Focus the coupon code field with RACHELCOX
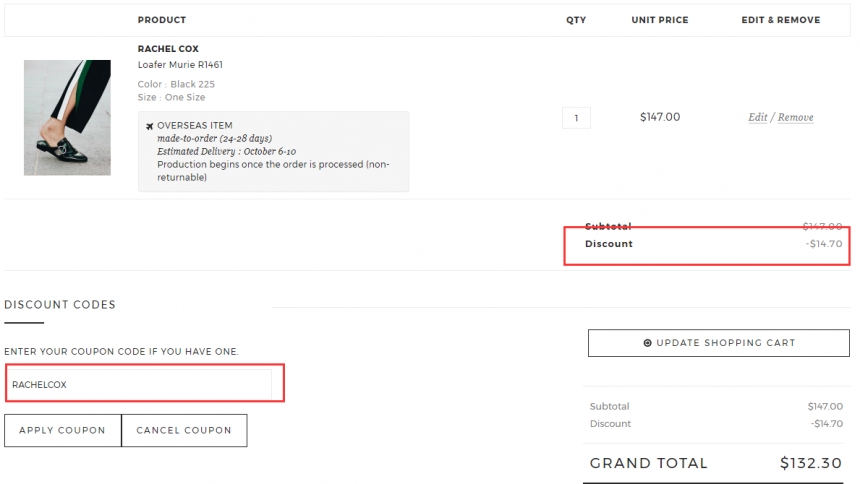 [x=139, y=384]
